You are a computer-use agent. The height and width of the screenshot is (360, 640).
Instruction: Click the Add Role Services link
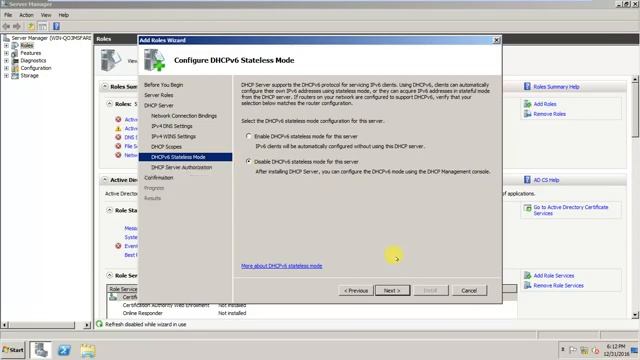click(554, 276)
